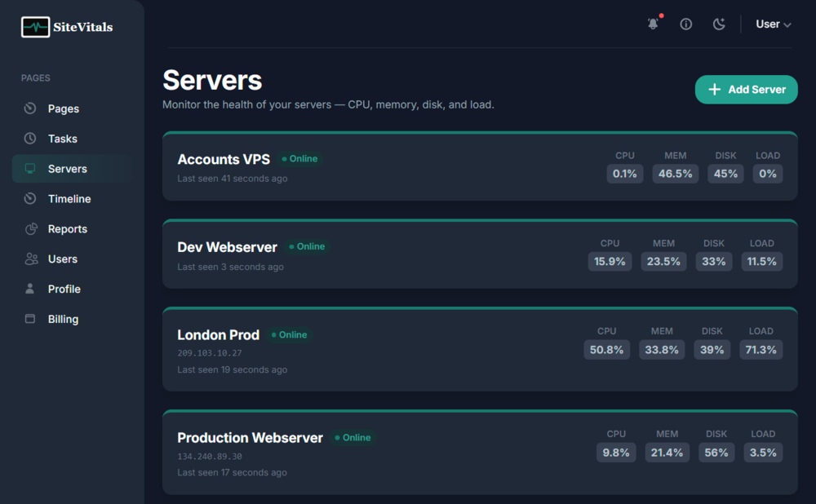Click the notification bell icon
This screenshot has height=504, width=816.
tap(653, 24)
